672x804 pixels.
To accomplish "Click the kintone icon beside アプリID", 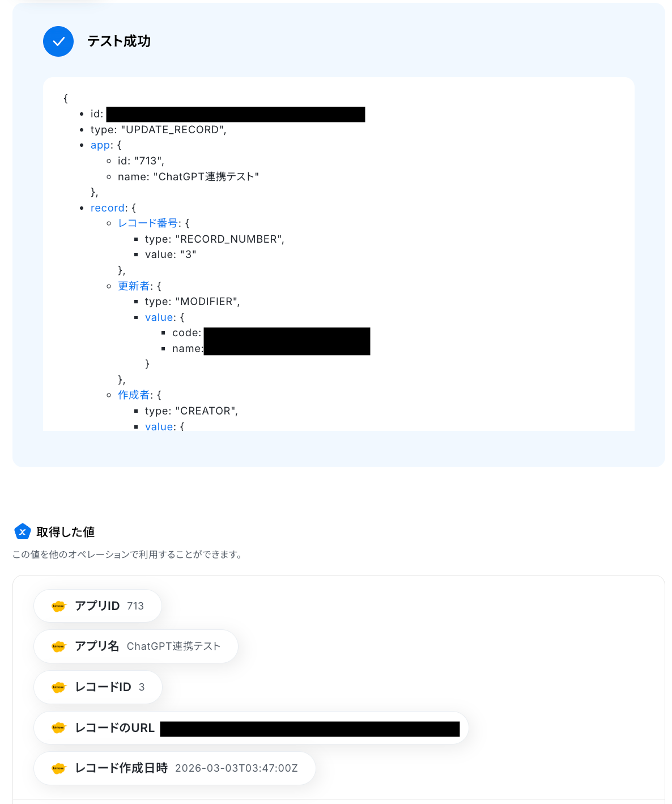I will pos(58,606).
